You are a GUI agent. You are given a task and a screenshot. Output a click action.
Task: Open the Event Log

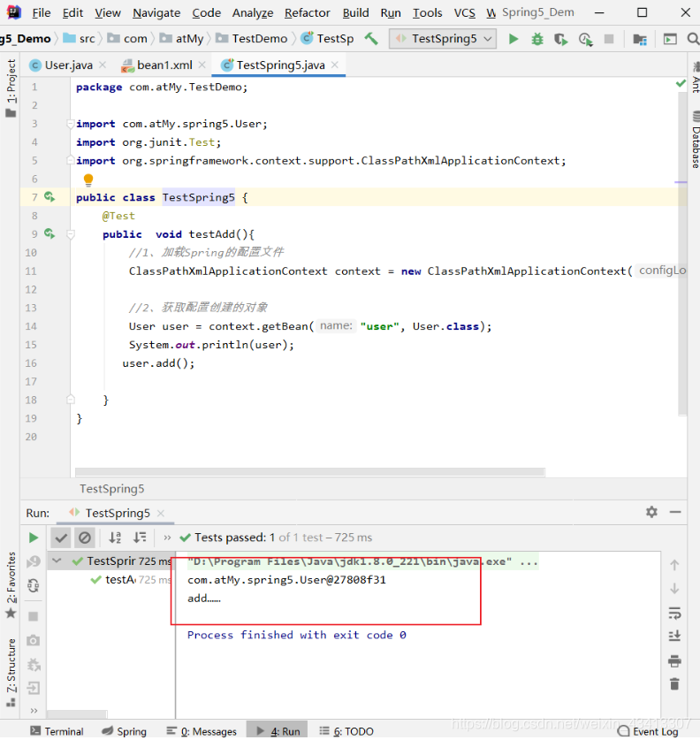click(648, 731)
